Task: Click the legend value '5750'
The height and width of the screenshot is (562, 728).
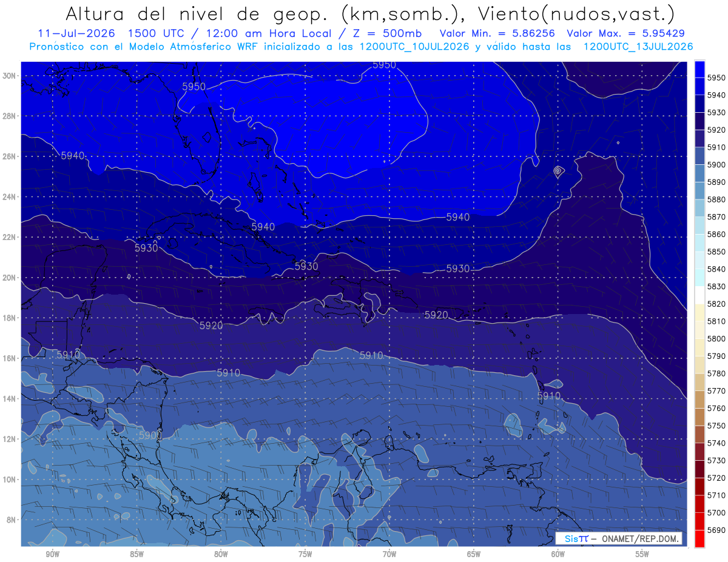Action: (x=716, y=426)
